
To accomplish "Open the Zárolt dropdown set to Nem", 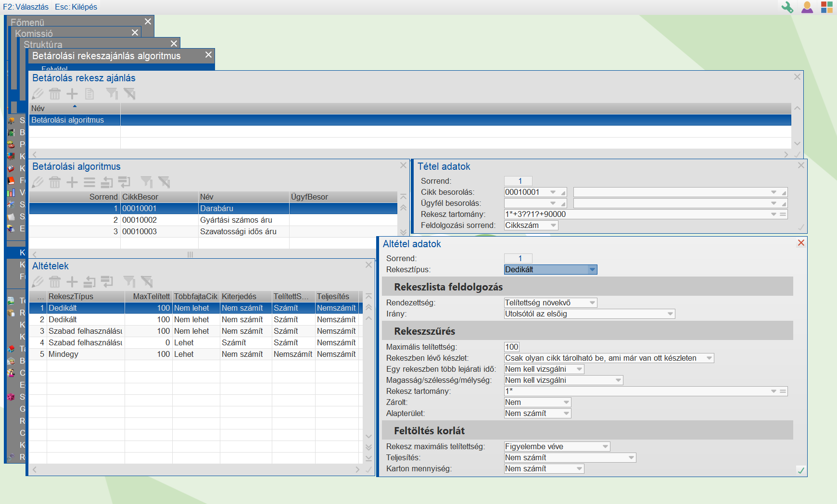I will (566, 403).
